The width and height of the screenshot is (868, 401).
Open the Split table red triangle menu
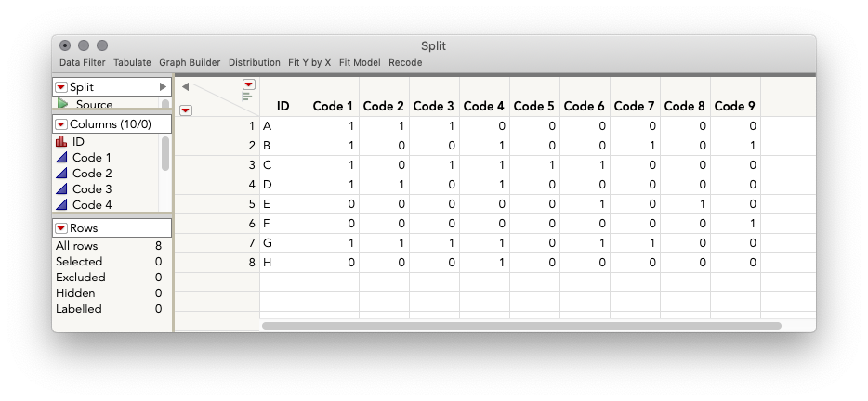click(61, 87)
